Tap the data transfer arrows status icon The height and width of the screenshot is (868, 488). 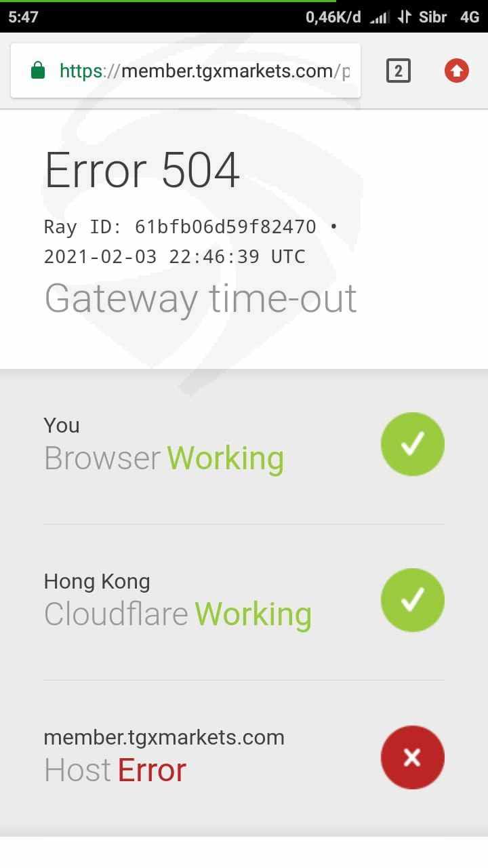[x=405, y=17]
